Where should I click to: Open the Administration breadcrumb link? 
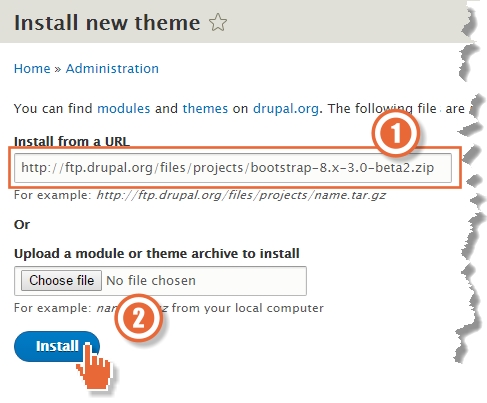(x=112, y=69)
